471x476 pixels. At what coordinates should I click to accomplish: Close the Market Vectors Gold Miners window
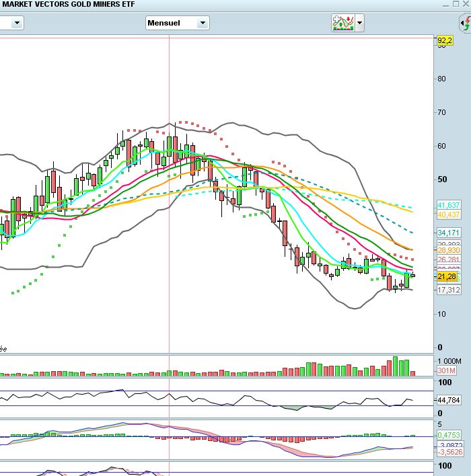(466, 4)
